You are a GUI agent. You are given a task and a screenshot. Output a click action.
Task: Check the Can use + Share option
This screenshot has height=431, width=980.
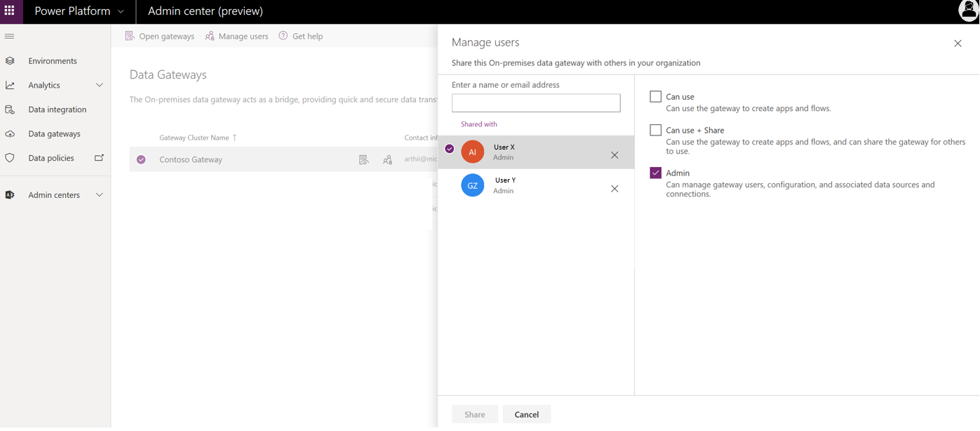(x=655, y=131)
